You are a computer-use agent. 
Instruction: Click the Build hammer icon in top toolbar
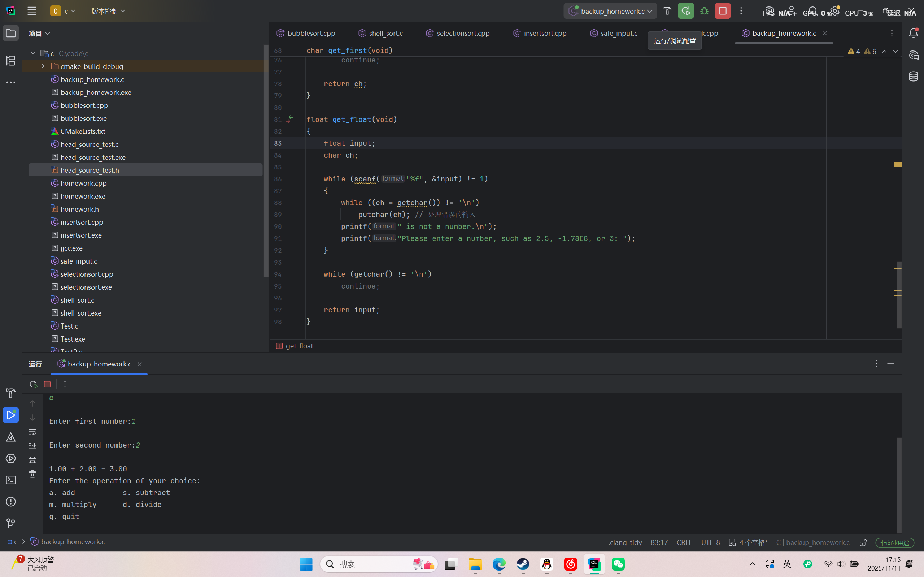[x=667, y=11]
